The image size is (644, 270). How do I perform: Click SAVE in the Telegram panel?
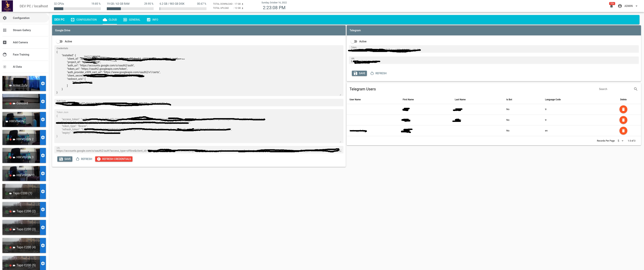(x=359, y=73)
